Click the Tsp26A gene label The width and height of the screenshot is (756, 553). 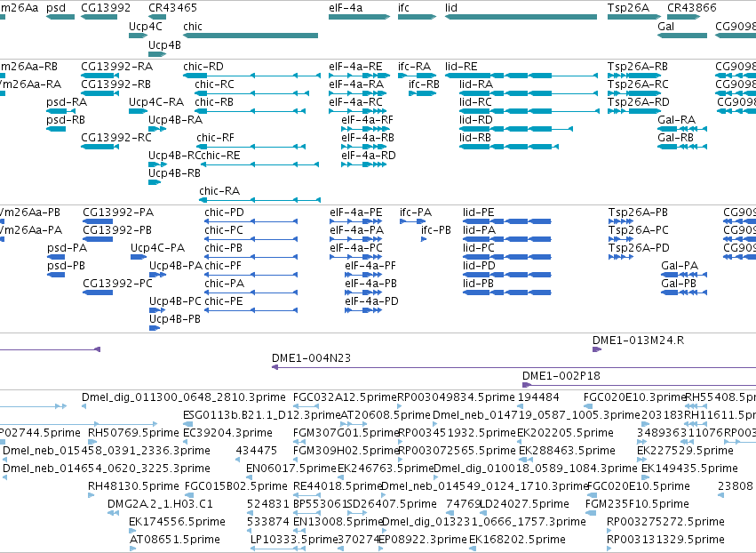[x=628, y=8]
